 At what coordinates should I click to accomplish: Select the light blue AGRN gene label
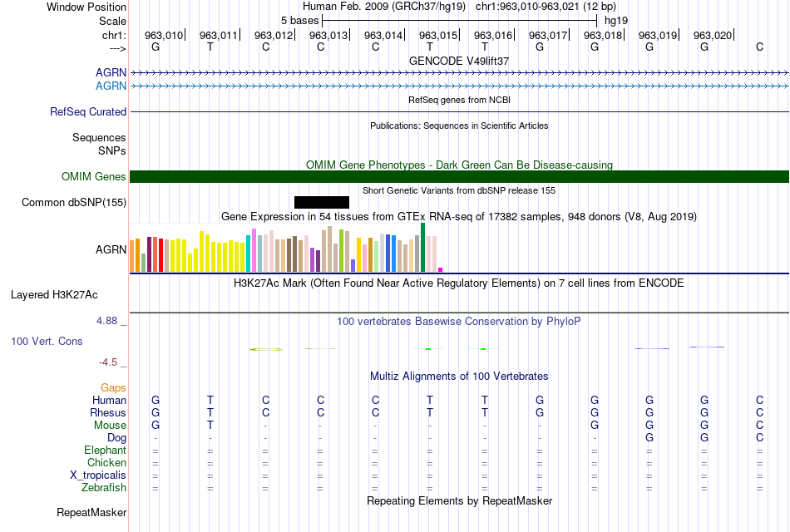(111, 86)
